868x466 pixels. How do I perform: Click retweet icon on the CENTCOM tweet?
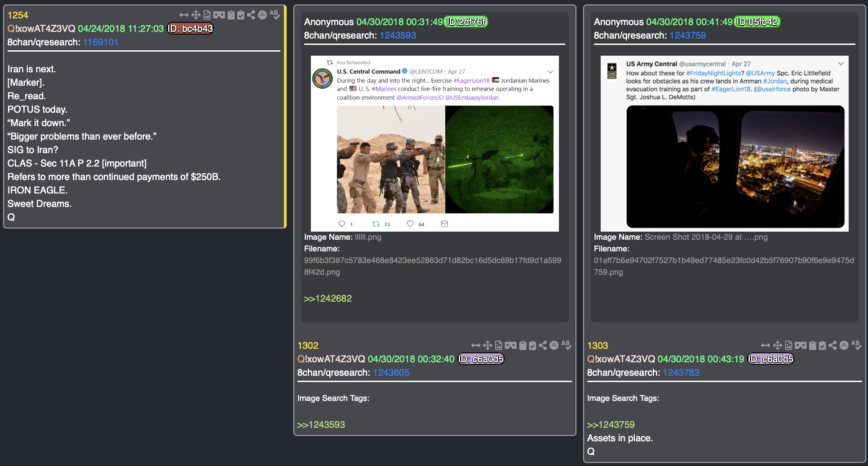pos(376,224)
